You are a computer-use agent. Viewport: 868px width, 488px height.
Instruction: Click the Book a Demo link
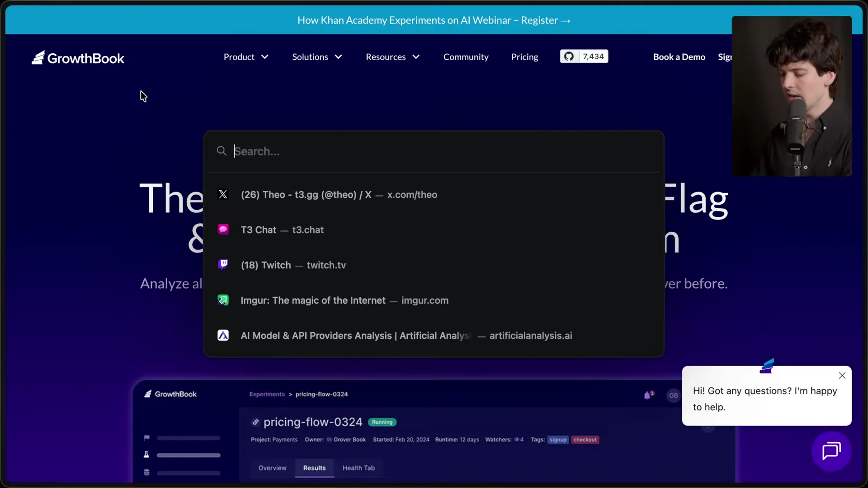[679, 57]
